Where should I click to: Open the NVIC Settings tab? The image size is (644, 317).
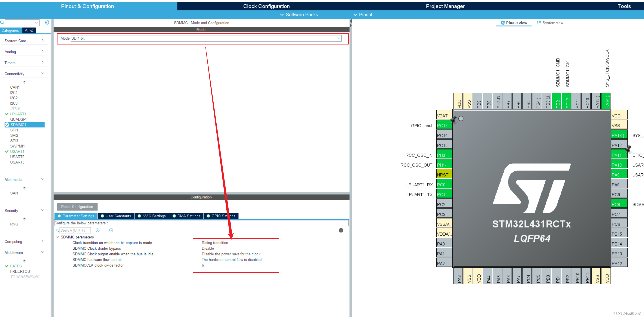pyautogui.click(x=151, y=216)
